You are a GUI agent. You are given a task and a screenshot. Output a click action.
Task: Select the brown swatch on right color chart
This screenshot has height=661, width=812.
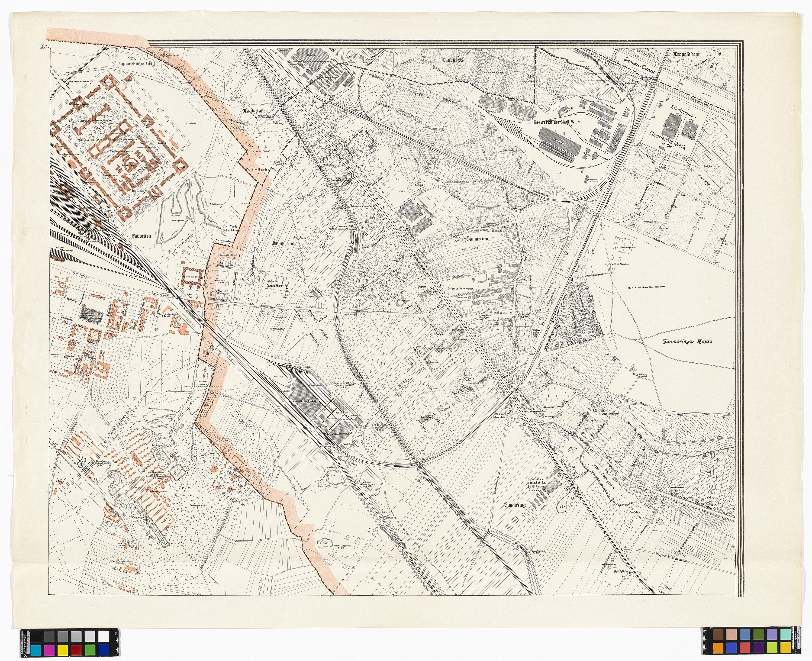point(718,634)
